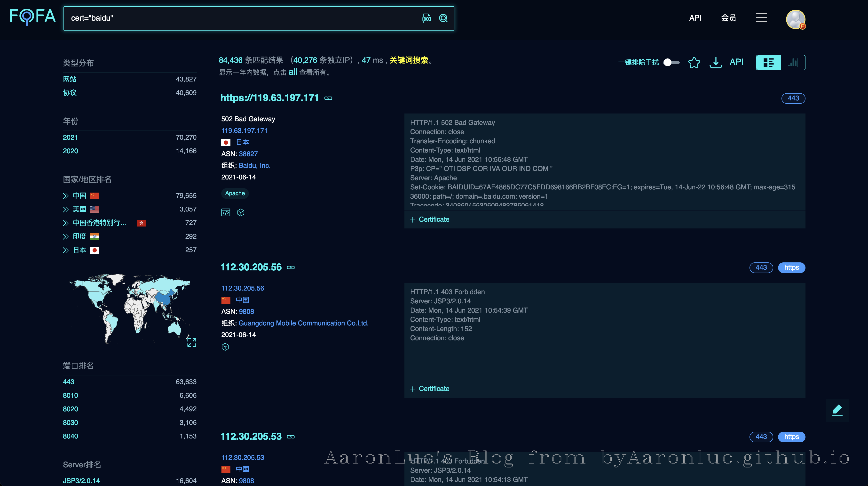The image size is (868, 486).
Task: Toggle the 一键排除干扰 switch
Action: point(671,62)
